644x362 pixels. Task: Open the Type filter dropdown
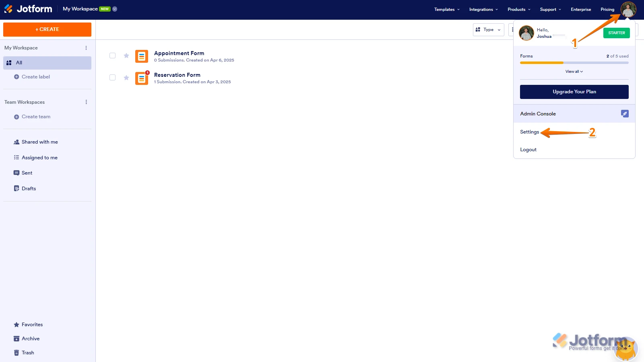click(x=488, y=29)
